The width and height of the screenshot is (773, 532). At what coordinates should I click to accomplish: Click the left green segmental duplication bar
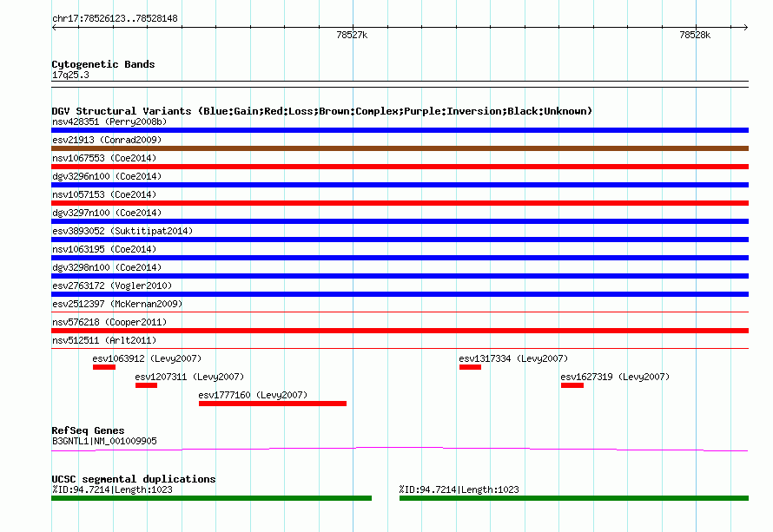212,498
